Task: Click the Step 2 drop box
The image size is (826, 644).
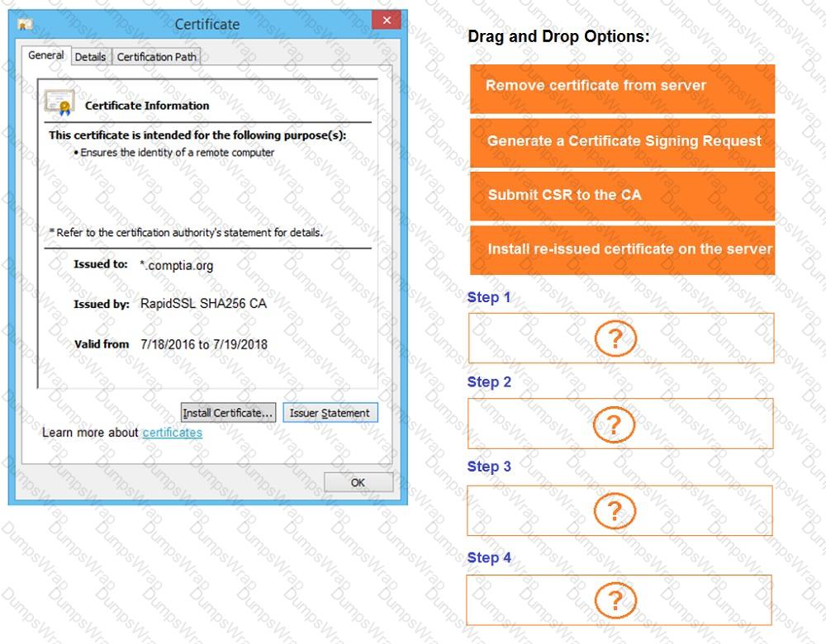Action: tap(620, 424)
